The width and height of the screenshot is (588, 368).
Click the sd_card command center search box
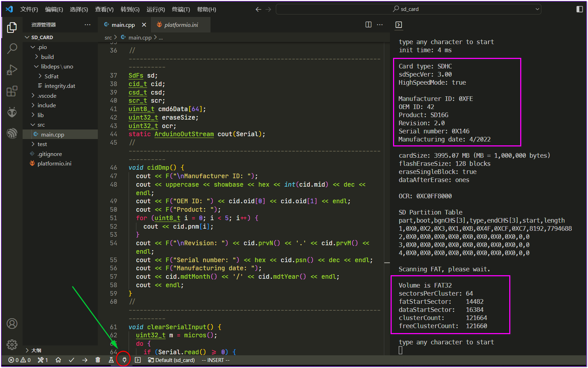(x=409, y=9)
